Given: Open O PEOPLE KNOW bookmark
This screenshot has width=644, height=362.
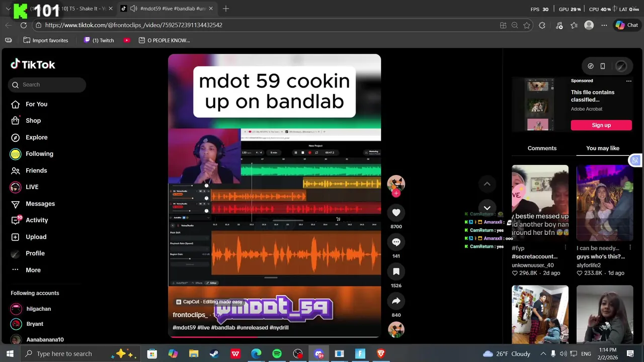Looking at the screenshot, I should pyautogui.click(x=165, y=40).
